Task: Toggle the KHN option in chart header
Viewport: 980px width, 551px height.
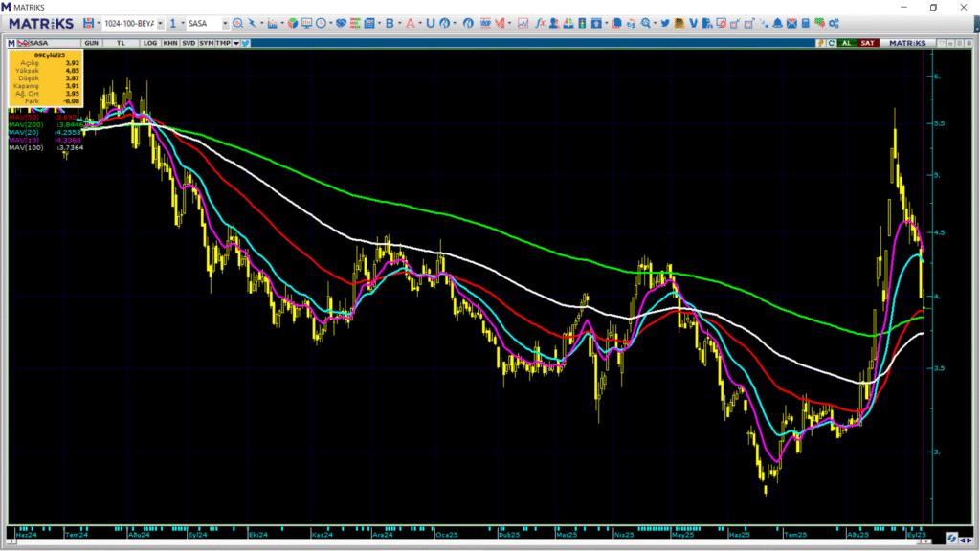Action: click(170, 43)
